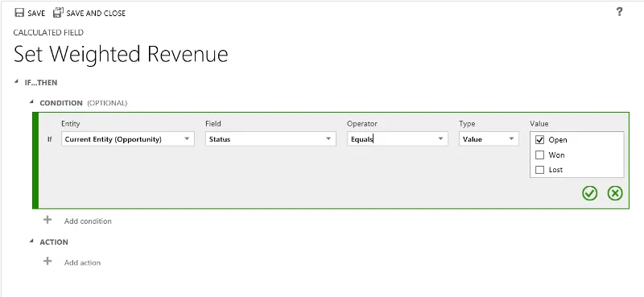Click the SAVE text button
Viewport: 644px width, 297px height.
36,14
